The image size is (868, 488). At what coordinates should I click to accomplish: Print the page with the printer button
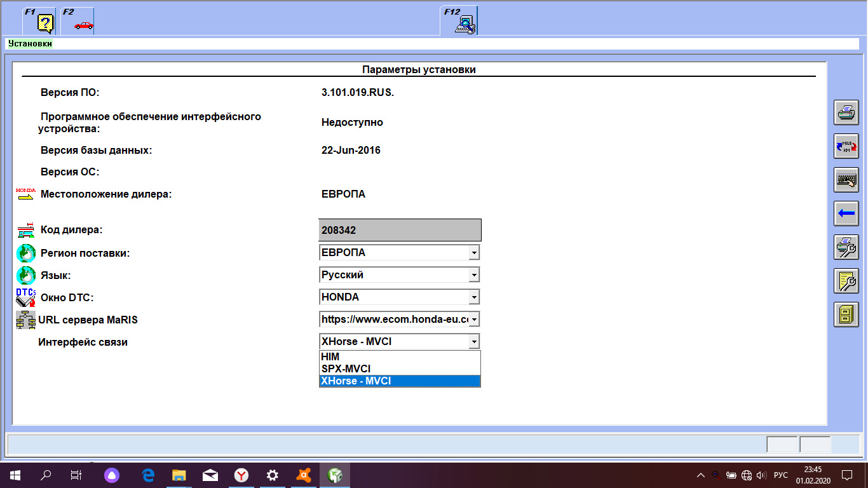[846, 112]
